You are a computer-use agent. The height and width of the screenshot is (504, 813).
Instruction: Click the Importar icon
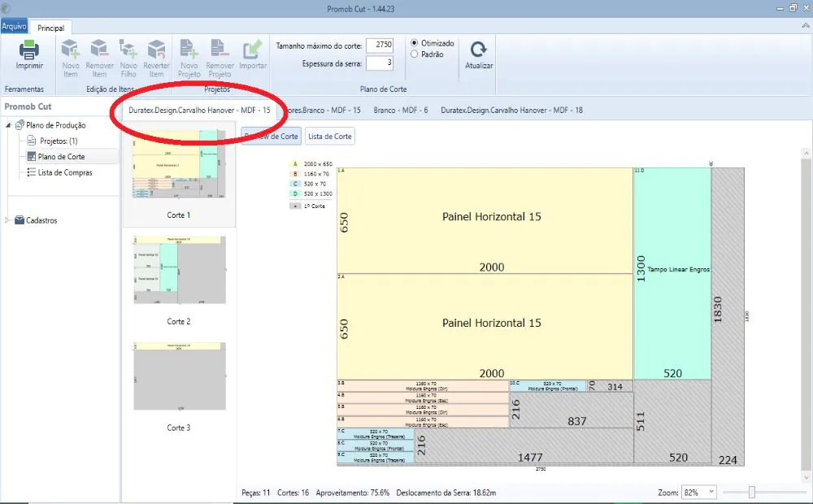coord(253,49)
